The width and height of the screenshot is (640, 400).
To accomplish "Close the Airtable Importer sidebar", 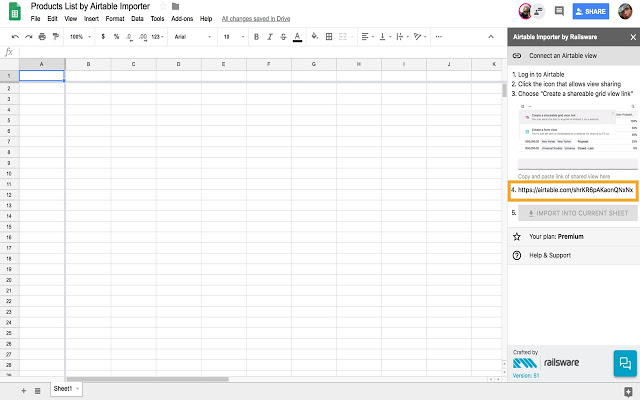I will click(x=633, y=37).
